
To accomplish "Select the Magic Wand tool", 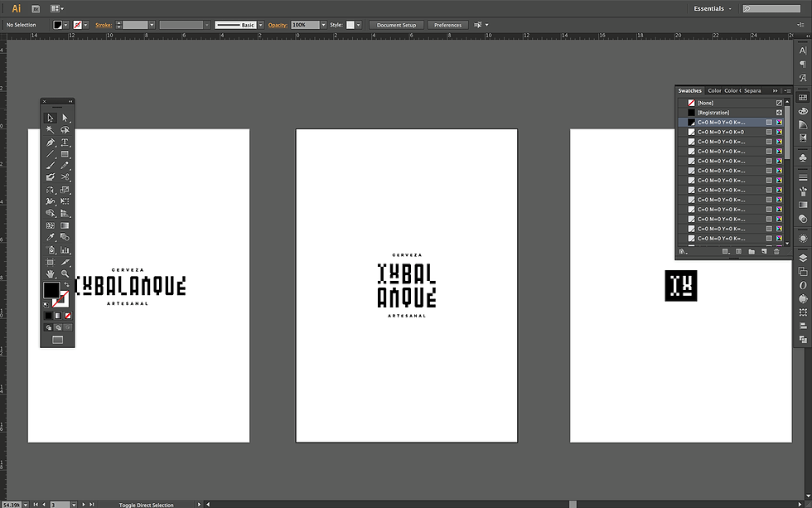I will pyautogui.click(x=51, y=130).
